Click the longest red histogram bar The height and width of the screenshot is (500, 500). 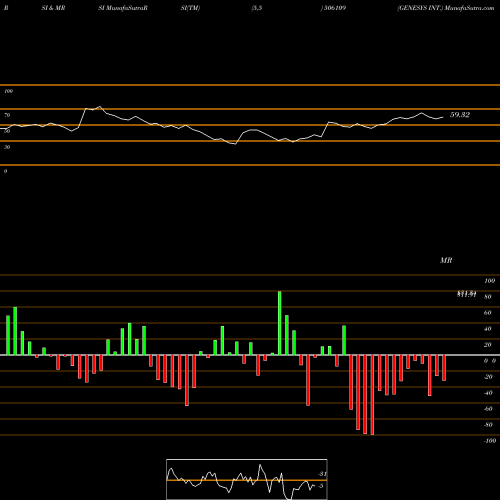372,395
